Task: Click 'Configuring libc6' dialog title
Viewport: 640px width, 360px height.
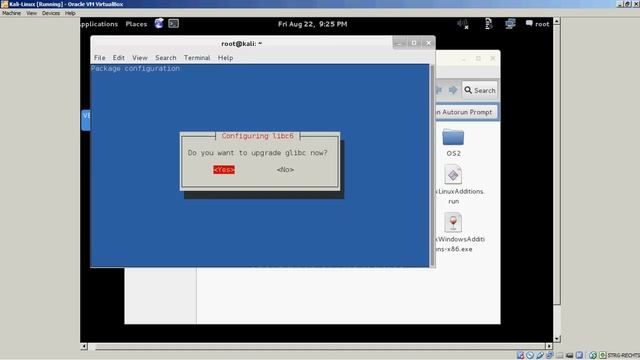Action: tap(258, 136)
